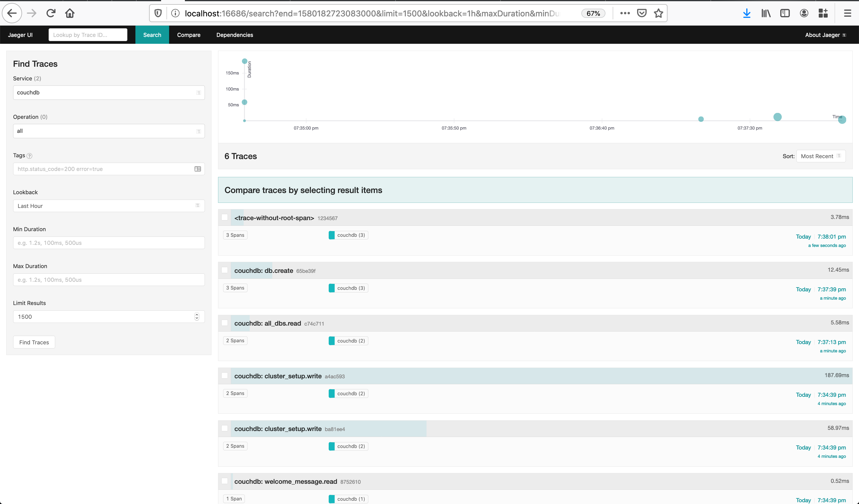Open the Firefox hamburger menu
The height and width of the screenshot is (504, 859).
847,13
